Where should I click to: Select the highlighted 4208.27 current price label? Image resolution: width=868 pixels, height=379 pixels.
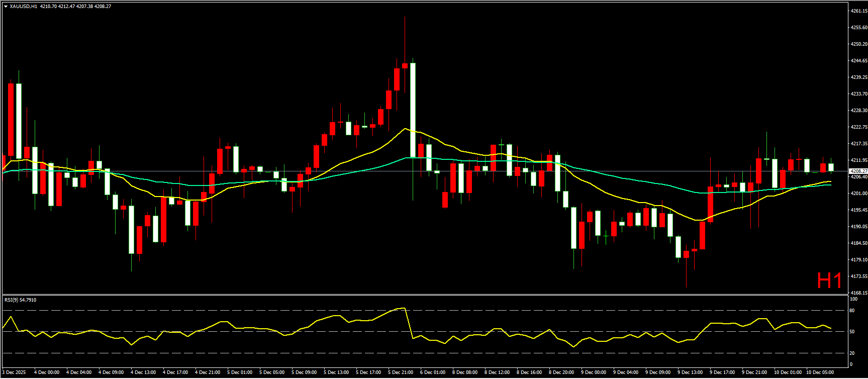coord(858,171)
